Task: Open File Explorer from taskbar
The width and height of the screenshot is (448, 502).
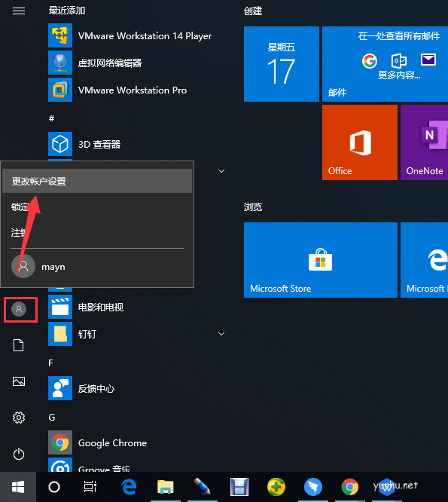Action: [x=166, y=487]
